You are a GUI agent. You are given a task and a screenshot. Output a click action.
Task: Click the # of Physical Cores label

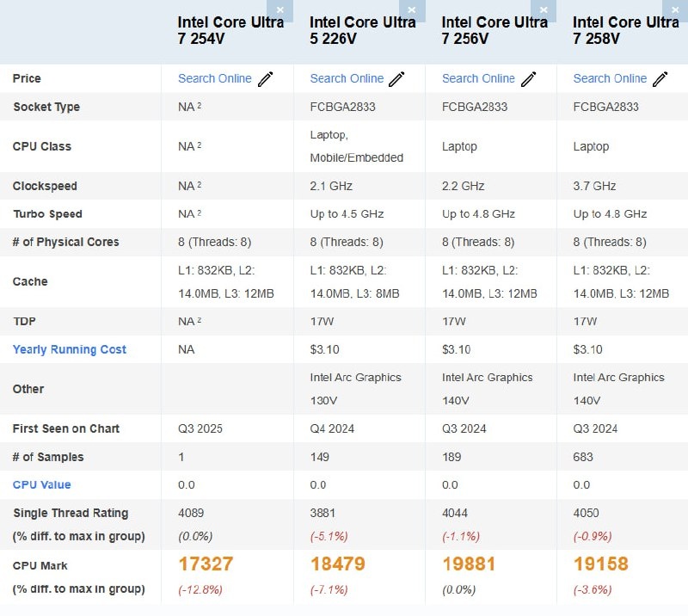click(66, 242)
